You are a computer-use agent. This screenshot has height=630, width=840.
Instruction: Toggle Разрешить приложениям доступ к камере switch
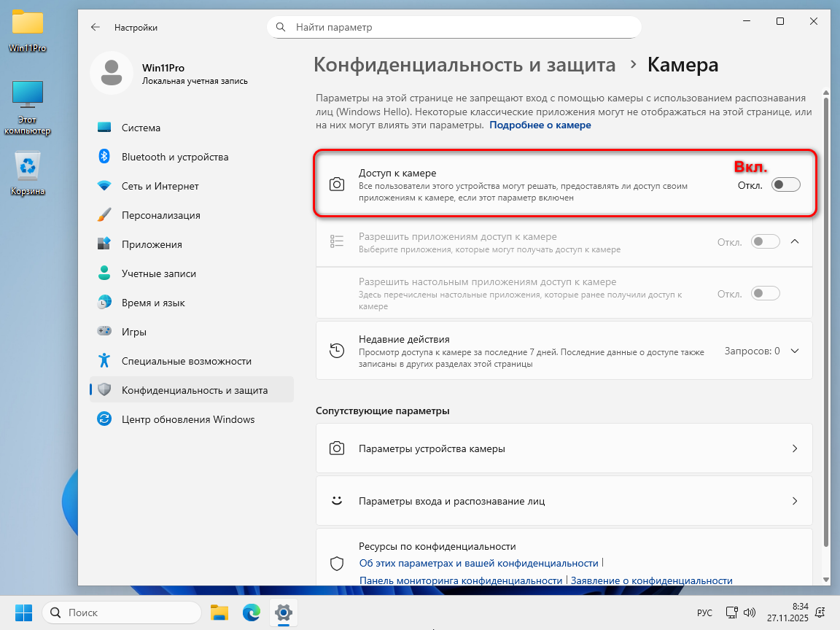tap(766, 241)
